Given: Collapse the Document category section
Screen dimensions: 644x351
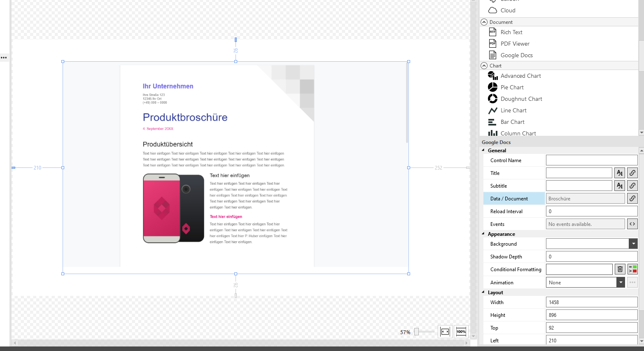Looking at the screenshot, I should pyautogui.click(x=484, y=22).
